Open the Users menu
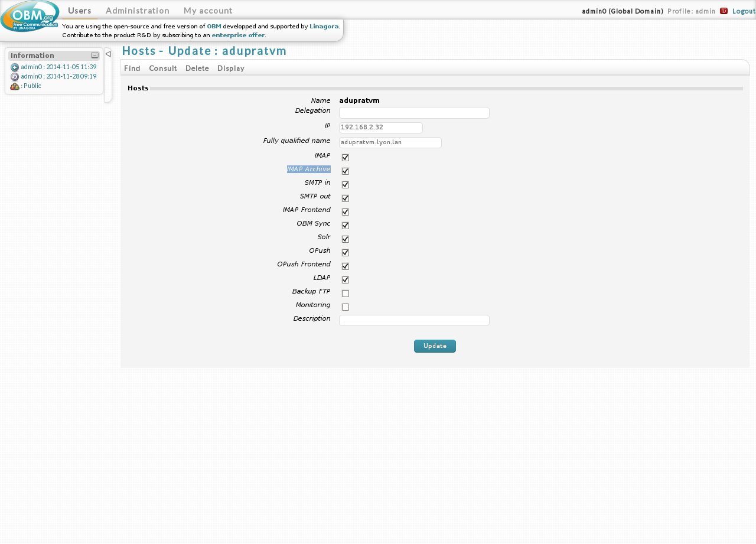The width and height of the screenshot is (756, 544). click(x=80, y=11)
